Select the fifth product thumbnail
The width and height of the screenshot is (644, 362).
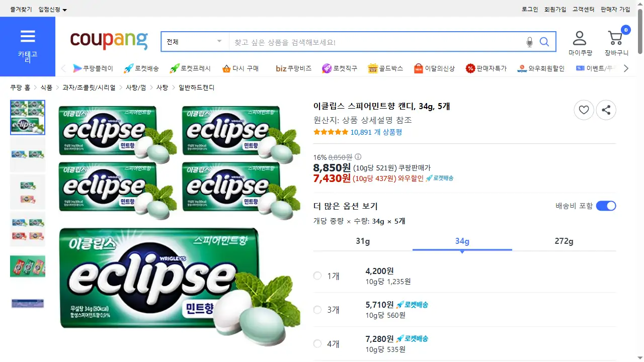(x=28, y=266)
